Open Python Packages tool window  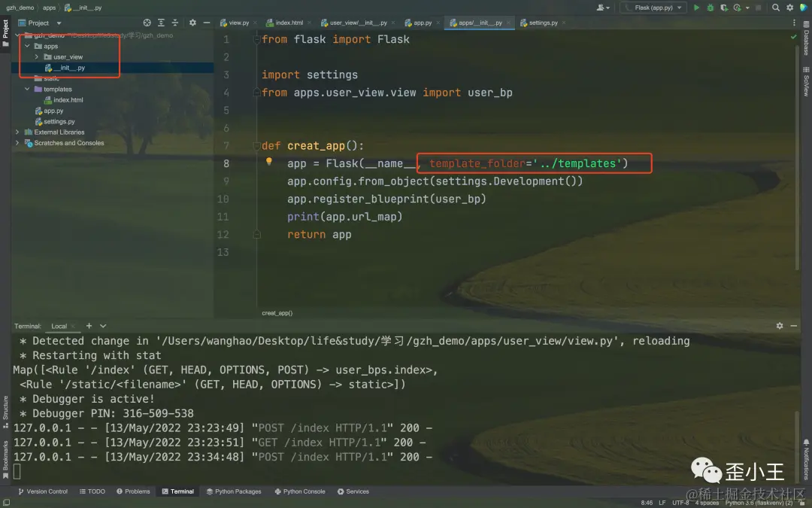coord(234,491)
